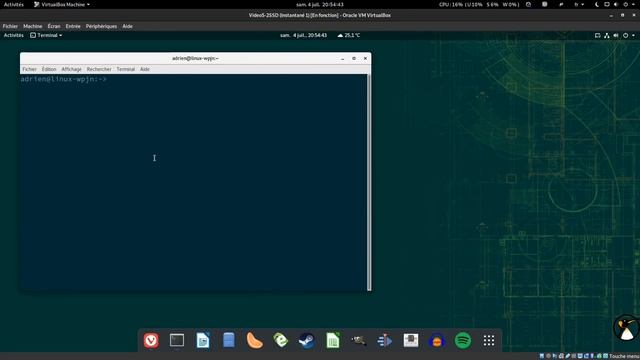The image size is (640, 360).
Task: Launch LibreOffice Writer from the dock
Action: [203, 340]
